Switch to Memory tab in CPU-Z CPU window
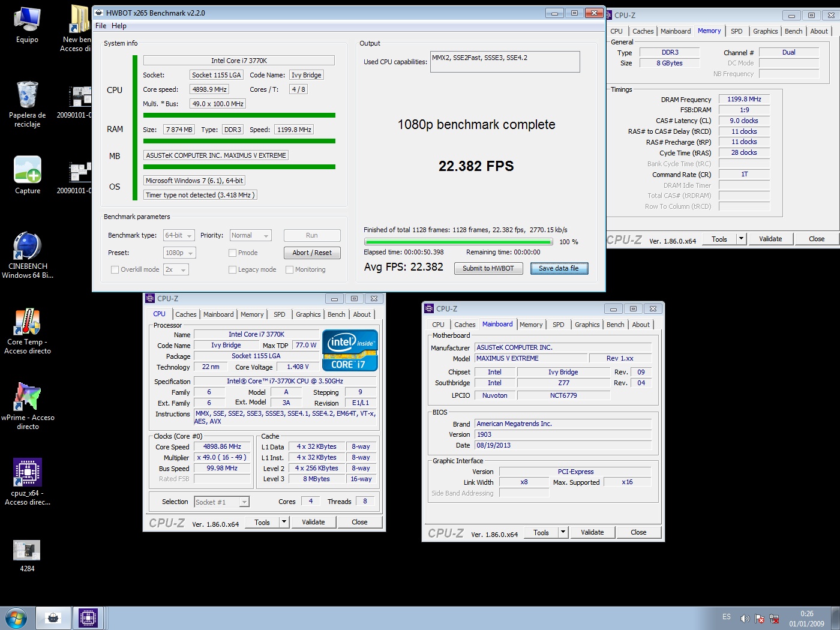The image size is (840, 630). click(252, 314)
